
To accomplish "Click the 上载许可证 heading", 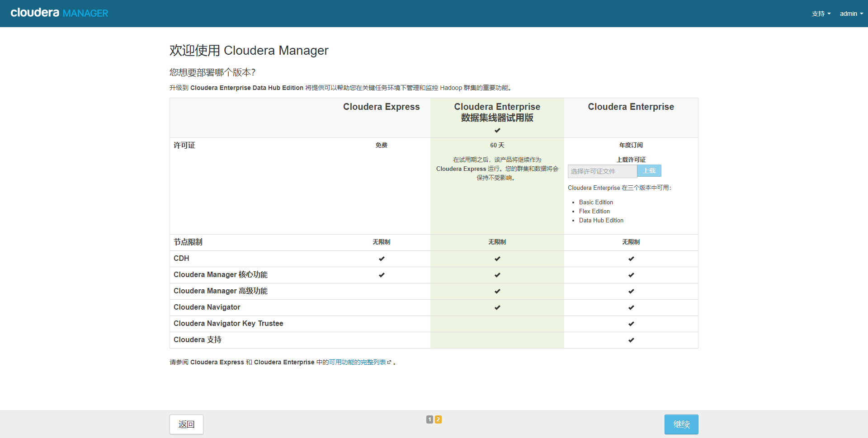I will (x=631, y=160).
